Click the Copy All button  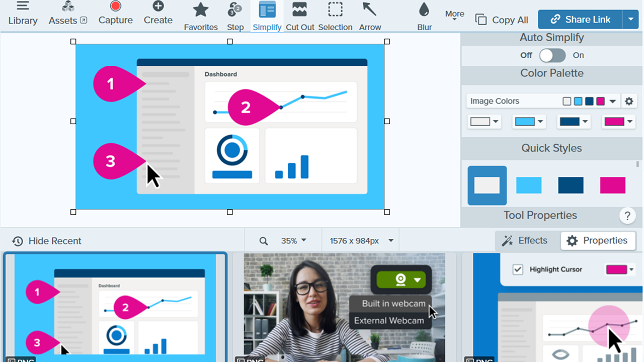pos(502,20)
